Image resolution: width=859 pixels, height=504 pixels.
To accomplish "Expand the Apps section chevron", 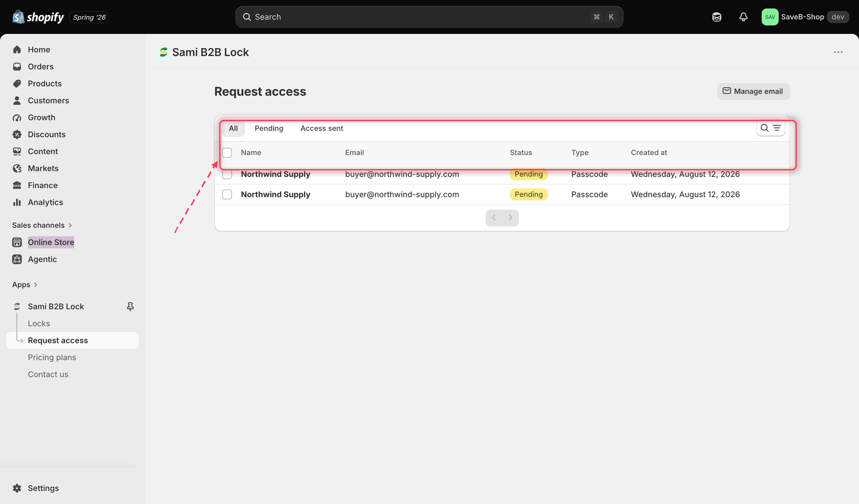I will tap(36, 285).
